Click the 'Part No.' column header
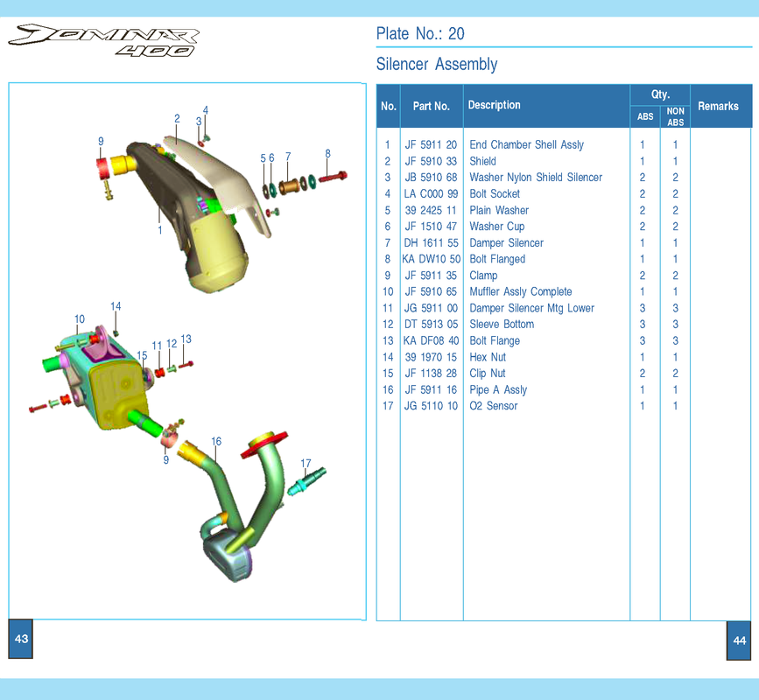 click(x=432, y=106)
